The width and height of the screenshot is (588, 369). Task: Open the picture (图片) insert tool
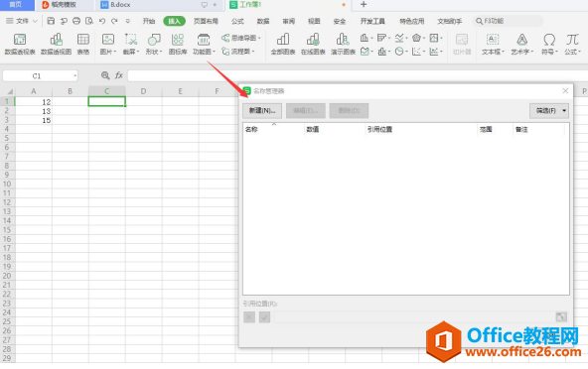click(x=108, y=45)
